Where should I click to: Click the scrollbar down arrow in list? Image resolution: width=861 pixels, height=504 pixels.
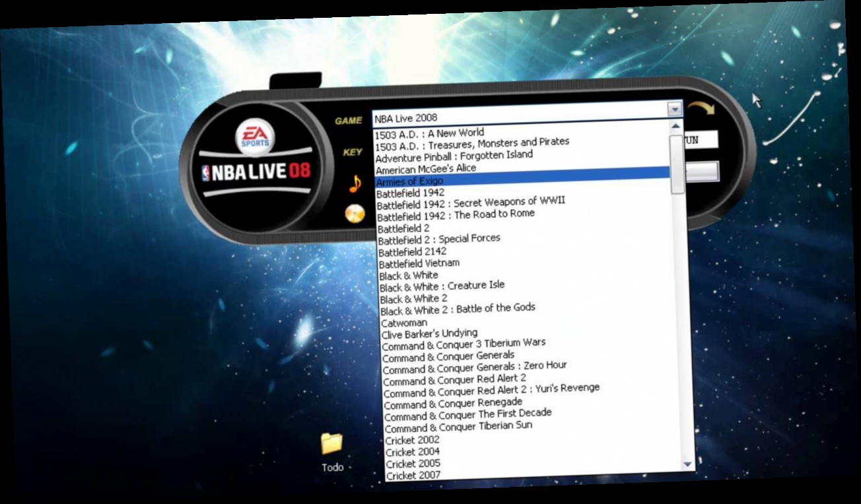click(x=688, y=464)
